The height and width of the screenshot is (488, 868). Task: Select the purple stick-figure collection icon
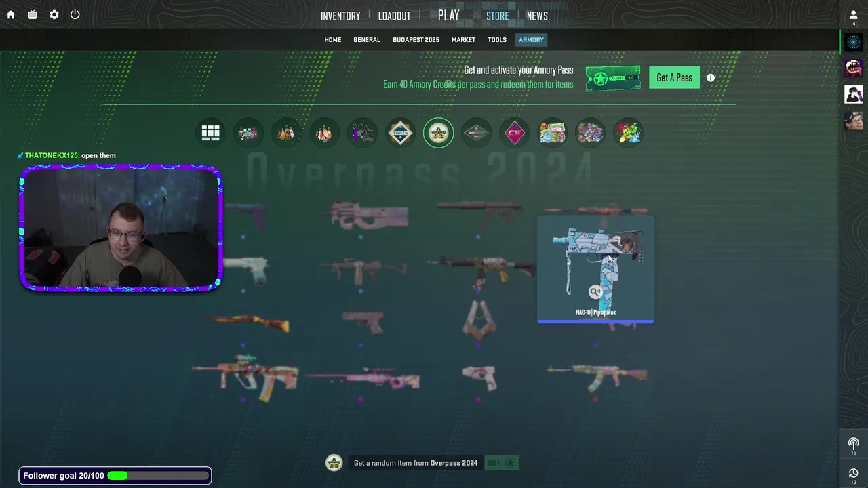coord(362,133)
